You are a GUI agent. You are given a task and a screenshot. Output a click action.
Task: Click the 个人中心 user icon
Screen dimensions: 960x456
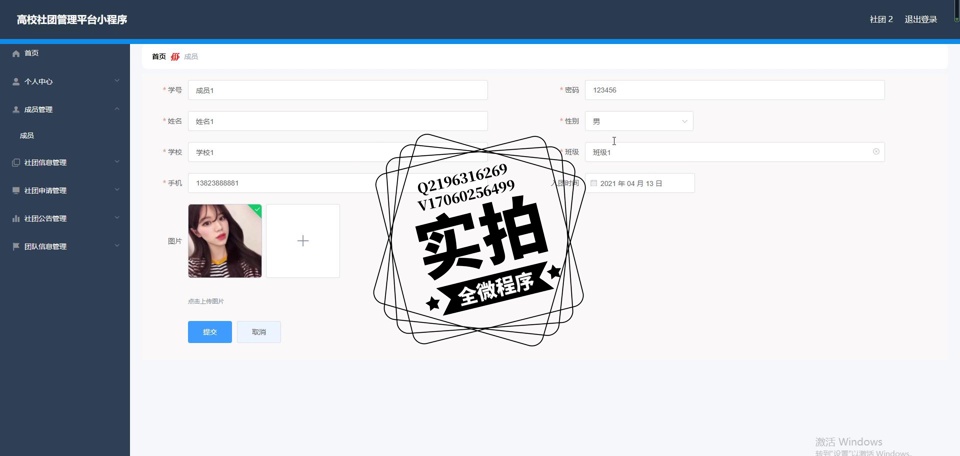pyautogui.click(x=16, y=82)
